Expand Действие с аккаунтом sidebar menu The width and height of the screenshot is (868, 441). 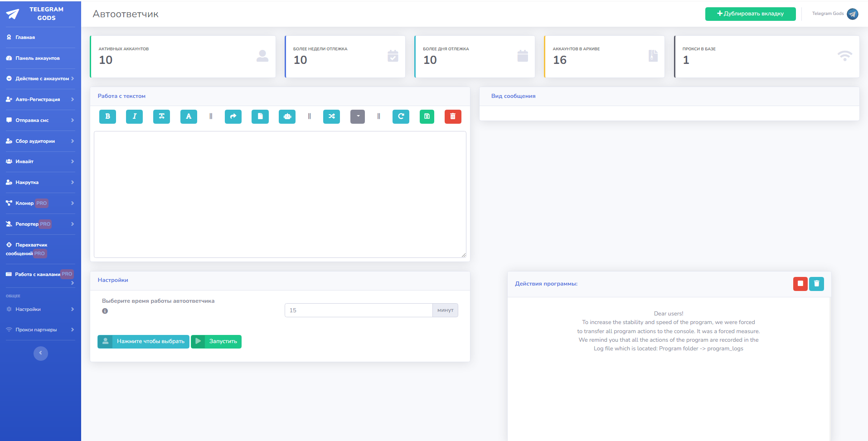pos(40,79)
